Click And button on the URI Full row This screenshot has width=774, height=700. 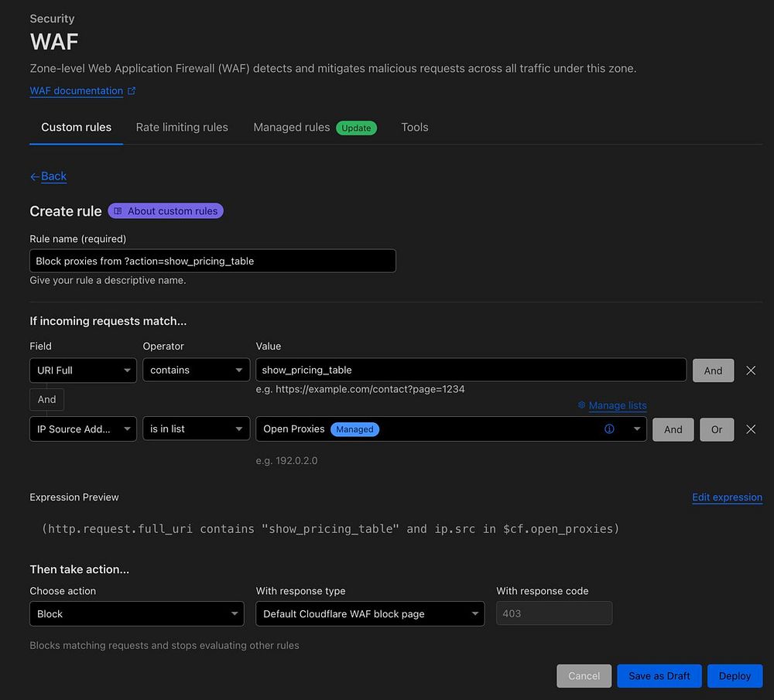713,370
